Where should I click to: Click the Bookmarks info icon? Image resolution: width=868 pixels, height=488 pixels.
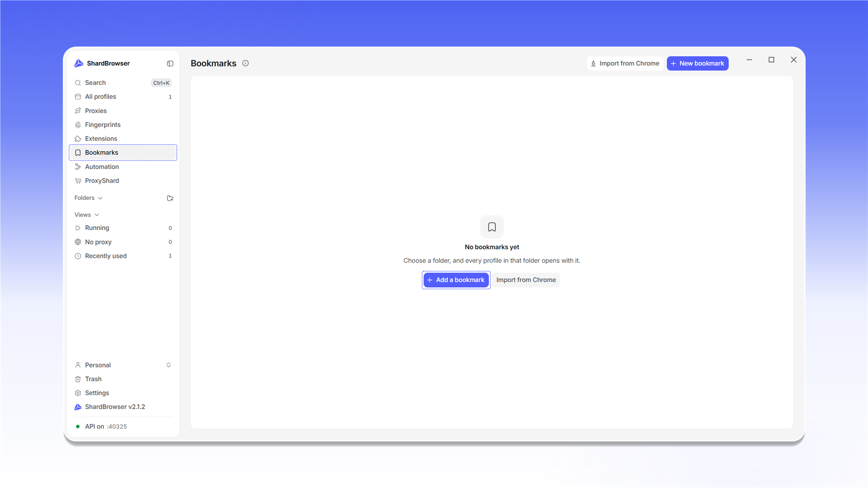[245, 63]
